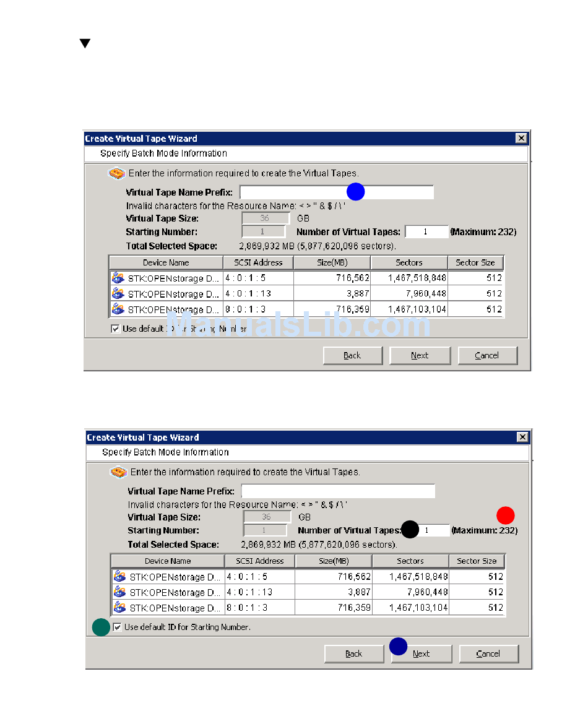The width and height of the screenshot is (588, 716).
Task: Click the tape wizard icon in lower dialog
Action: click(118, 472)
